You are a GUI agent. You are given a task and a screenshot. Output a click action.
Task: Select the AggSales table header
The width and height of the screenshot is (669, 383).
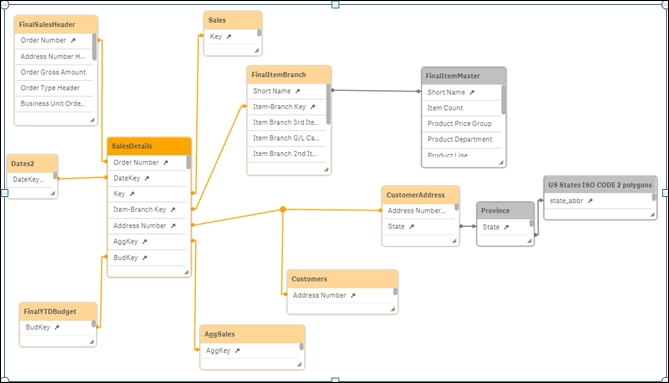[x=252, y=334]
